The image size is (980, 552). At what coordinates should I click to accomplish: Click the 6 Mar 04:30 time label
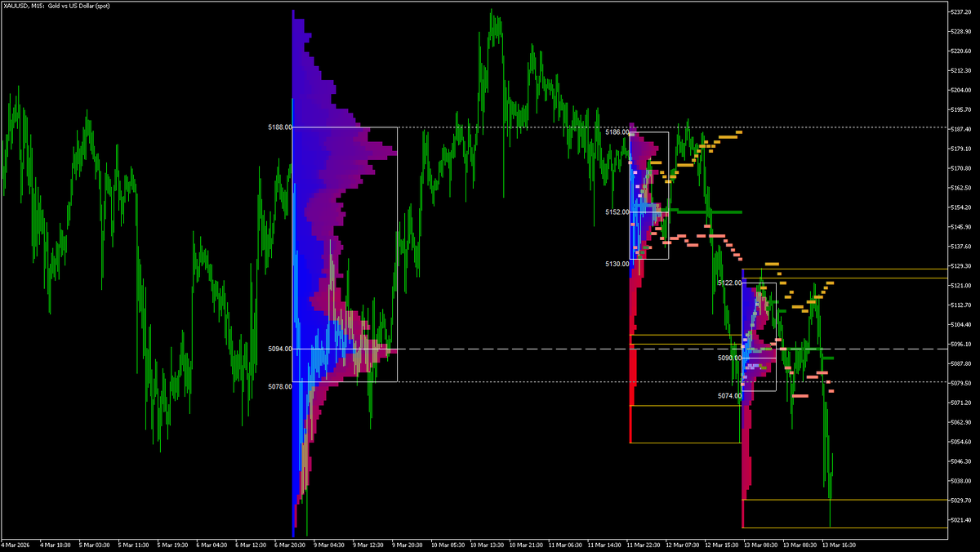tap(212, 544)
